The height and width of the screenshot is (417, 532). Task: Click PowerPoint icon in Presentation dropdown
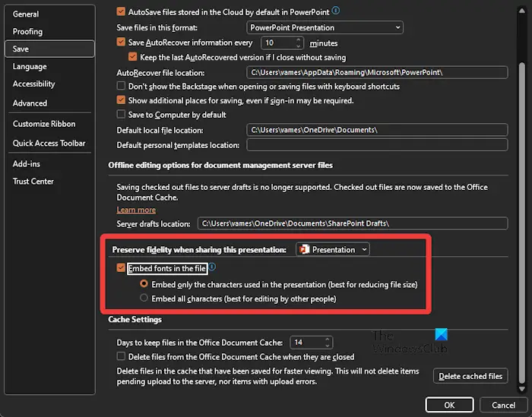pos(304,250)
